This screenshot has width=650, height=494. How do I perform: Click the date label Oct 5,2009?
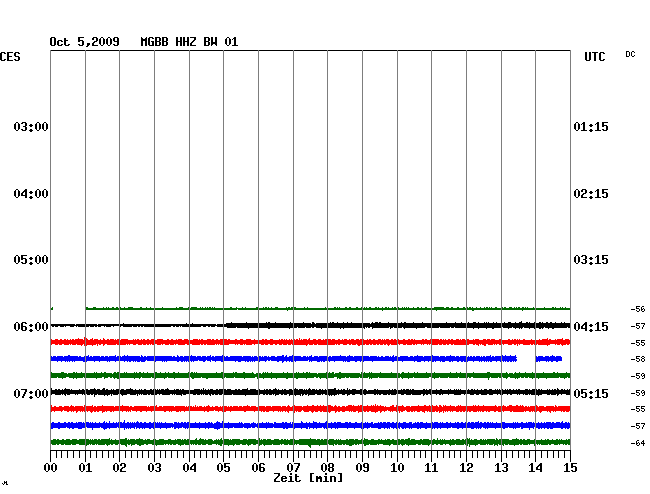pos(84,42)
